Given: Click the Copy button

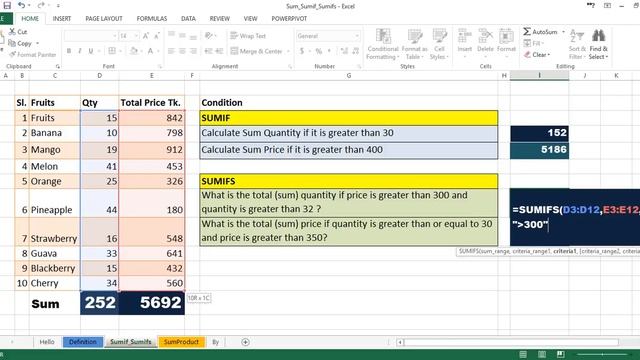Looking at the screenshot, I should (20, 43).
